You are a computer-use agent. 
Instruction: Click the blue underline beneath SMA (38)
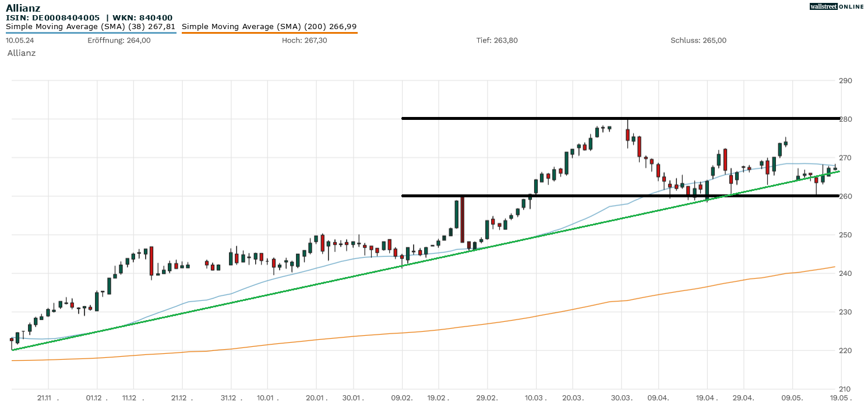tap(91, 33)
